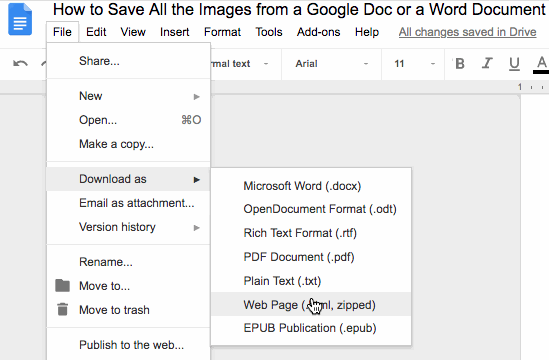Expand the Version history submenu arrow
The image size is (549, 360).
(x=197, y=228)
